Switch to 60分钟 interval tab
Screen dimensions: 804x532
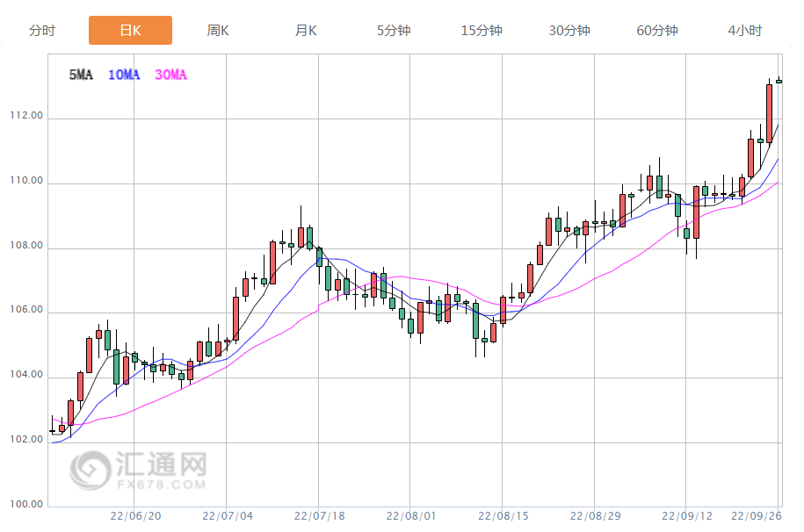click(657, 31)
